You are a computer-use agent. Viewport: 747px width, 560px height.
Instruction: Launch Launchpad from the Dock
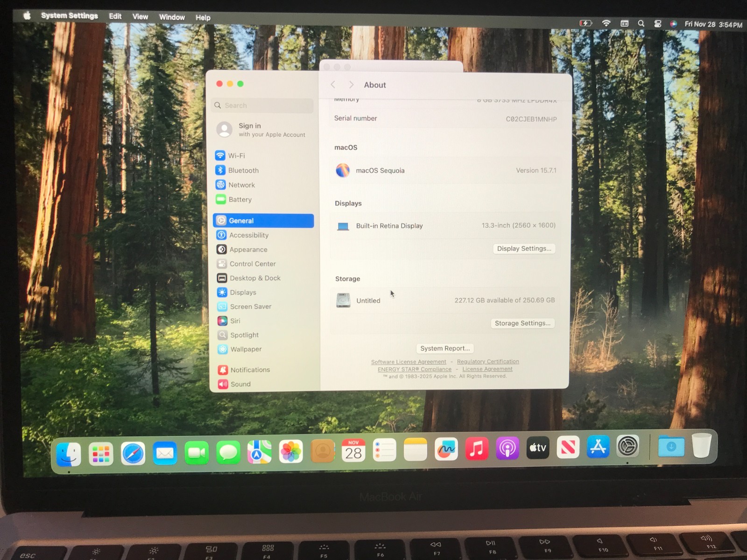(x=101, y=454)
